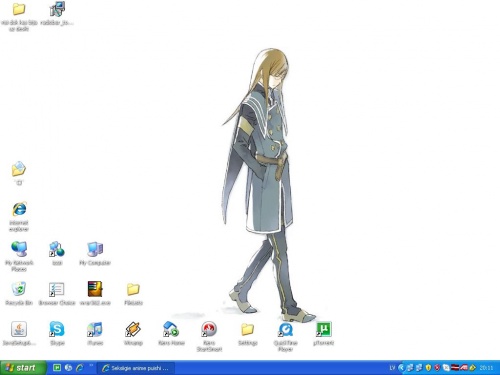Image resolution: width=500 pixels, height=375 pixels.
Task: Launch iTunes from the desktop
Action: tap(95, 329)
